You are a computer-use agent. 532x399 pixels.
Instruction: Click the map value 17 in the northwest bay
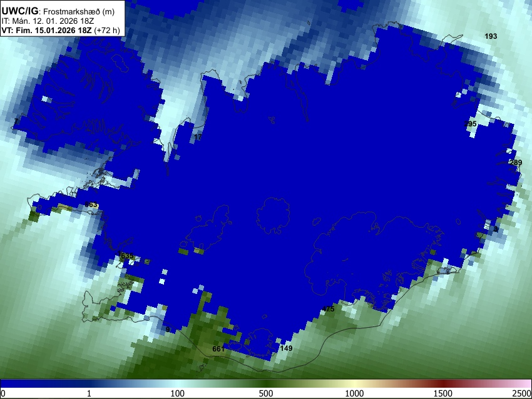(x=198, y=137)
